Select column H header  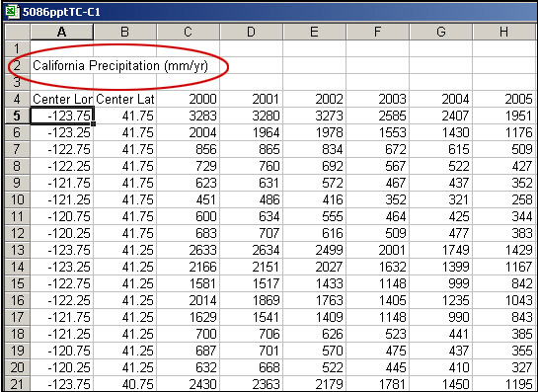point(504,32)
